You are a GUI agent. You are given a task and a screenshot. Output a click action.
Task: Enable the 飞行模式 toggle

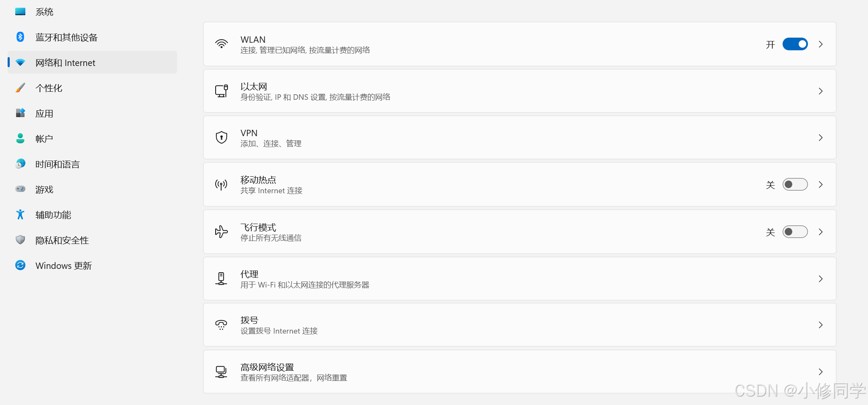point(795,232)
